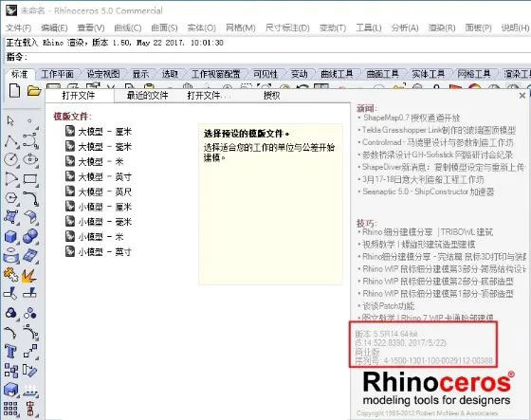Choose template 大模型 - 英尺

[x=99, y=192]
